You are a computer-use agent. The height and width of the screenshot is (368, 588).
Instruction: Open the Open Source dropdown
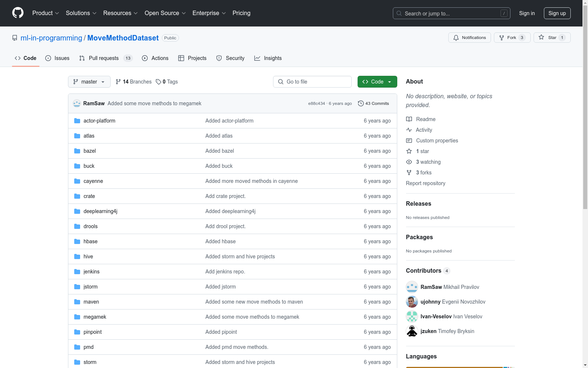165,13
